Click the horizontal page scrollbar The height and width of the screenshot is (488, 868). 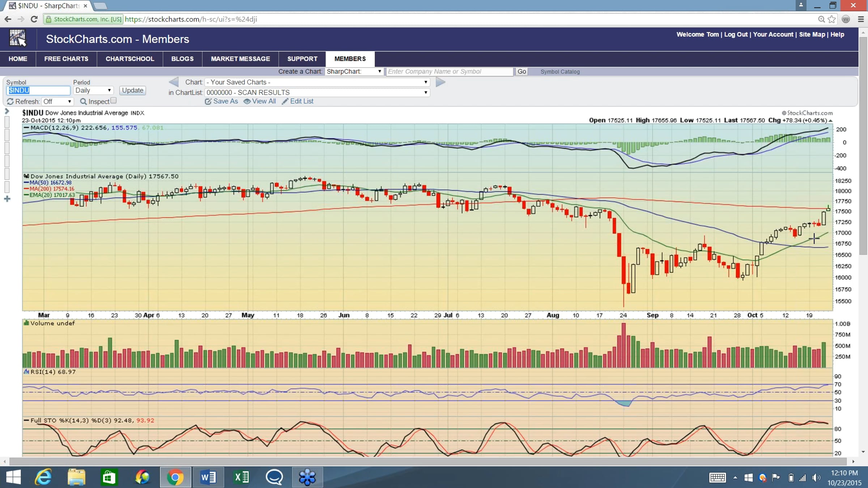428,462
